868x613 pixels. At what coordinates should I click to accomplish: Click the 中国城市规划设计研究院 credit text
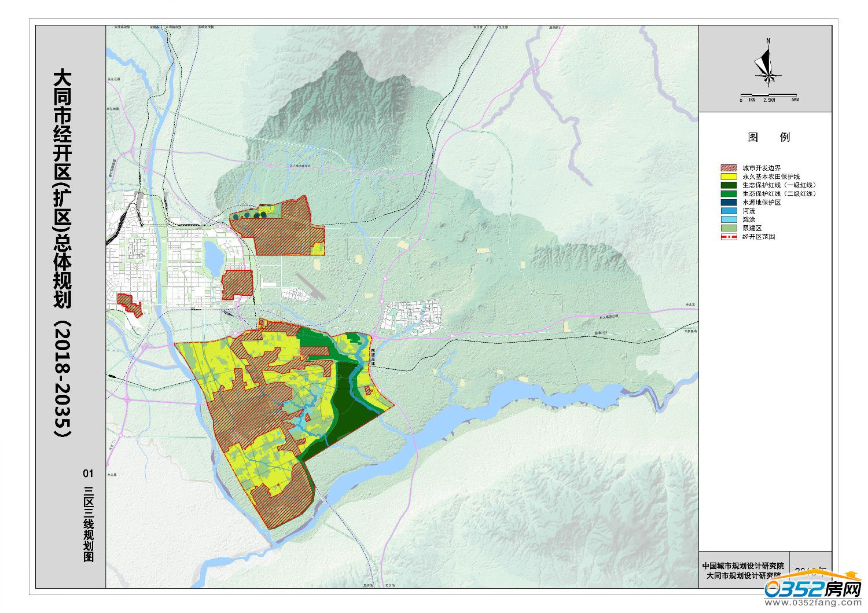pyautogui.click(x=742, y=566)
